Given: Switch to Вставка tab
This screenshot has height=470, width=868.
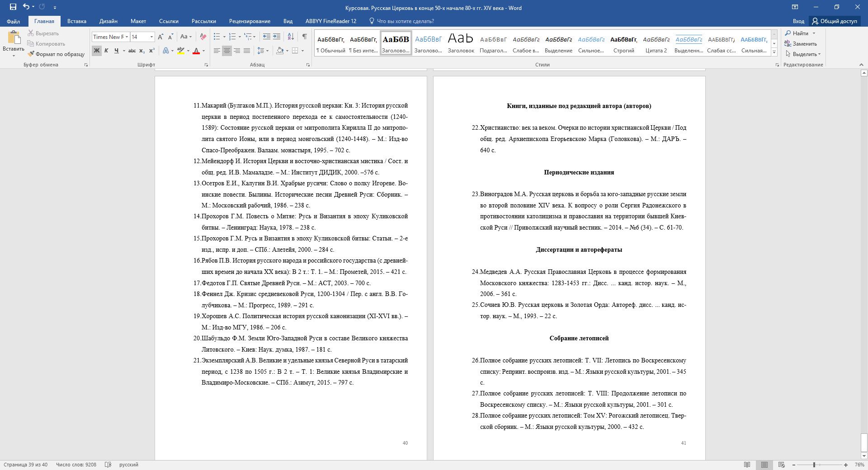Looking at the screenshot, I should [x=77, y=21].
